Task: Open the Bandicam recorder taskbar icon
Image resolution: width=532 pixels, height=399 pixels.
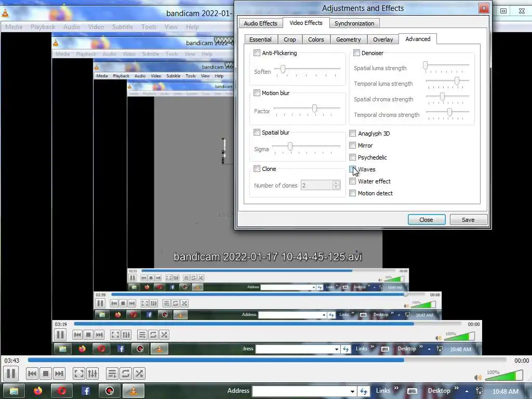Action: pyautogui.click(x=109, y=391)
